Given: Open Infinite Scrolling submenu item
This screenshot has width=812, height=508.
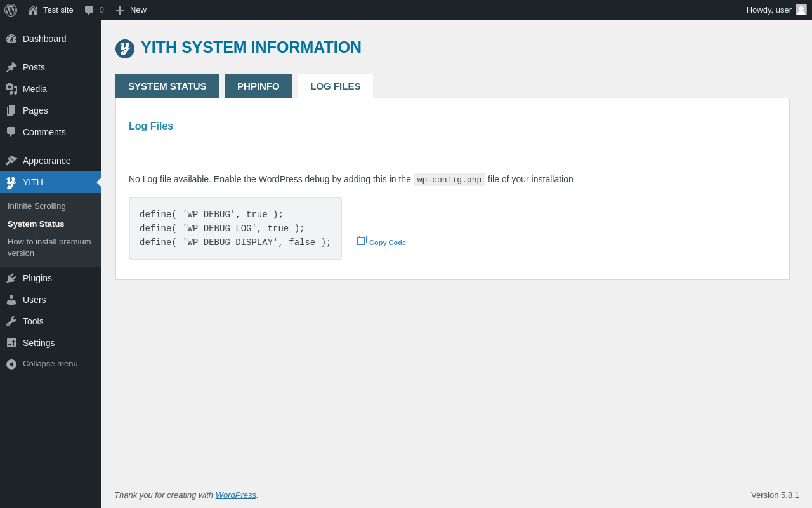Looking at the screenshot, I should (x=37, y=206).
